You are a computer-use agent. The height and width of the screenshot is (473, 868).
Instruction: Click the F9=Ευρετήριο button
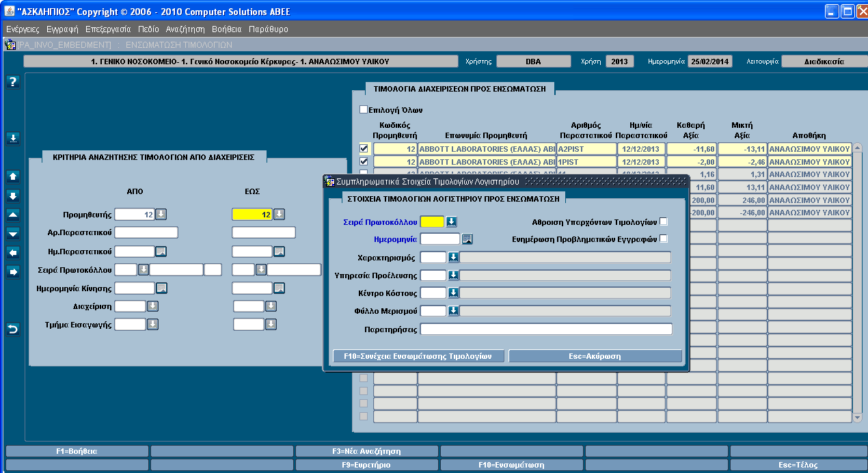(x=367, y=465)
